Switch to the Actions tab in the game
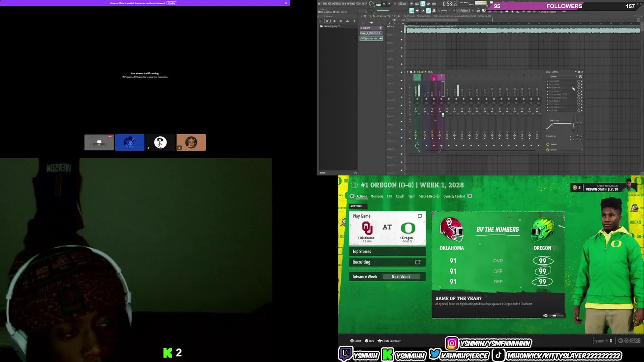The height and width of the screenshot is (362, 644). 361,196
